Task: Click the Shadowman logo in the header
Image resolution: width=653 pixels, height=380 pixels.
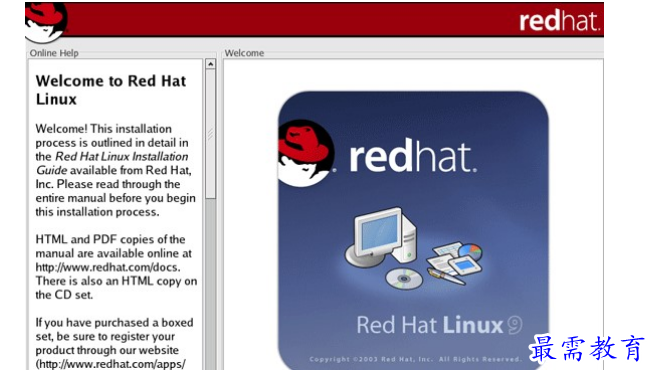Action: (46, 22)
